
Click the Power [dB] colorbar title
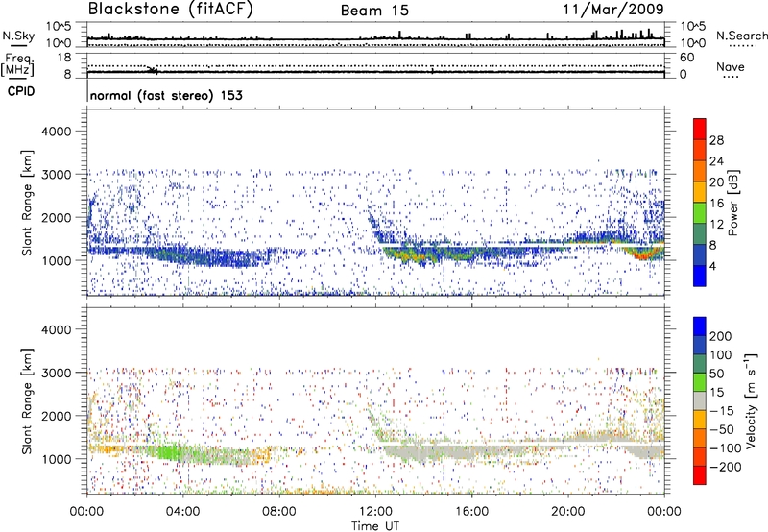coord(732,203)
